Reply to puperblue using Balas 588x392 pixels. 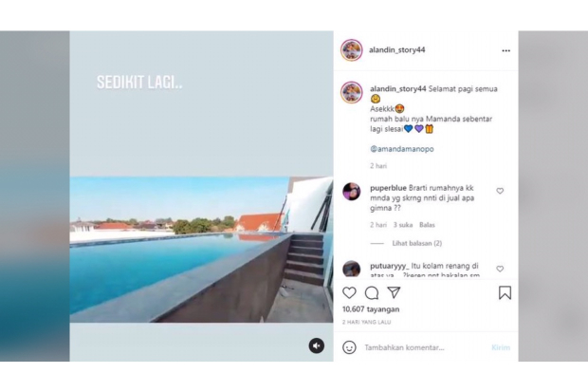pos(427,225)
